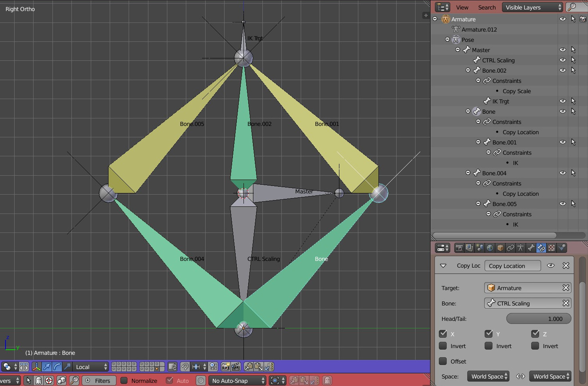Image resolution: width=588 pixels, height=386 pixels.
Task: Mute the Copy Location constraint eye
Action: (x=551, y=266)
